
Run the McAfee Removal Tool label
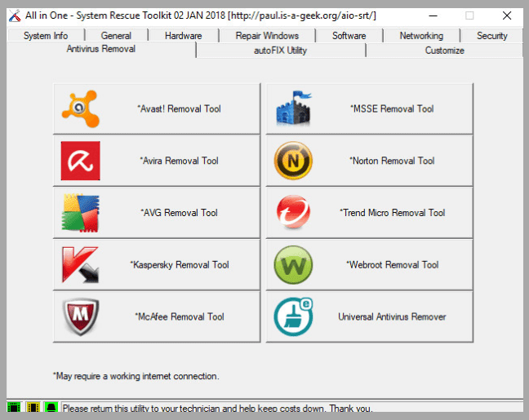coord(180,316)
